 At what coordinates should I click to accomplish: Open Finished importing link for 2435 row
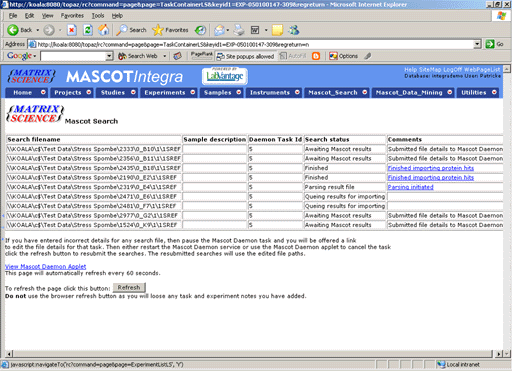pyautogui.click(x=431, y=168)
